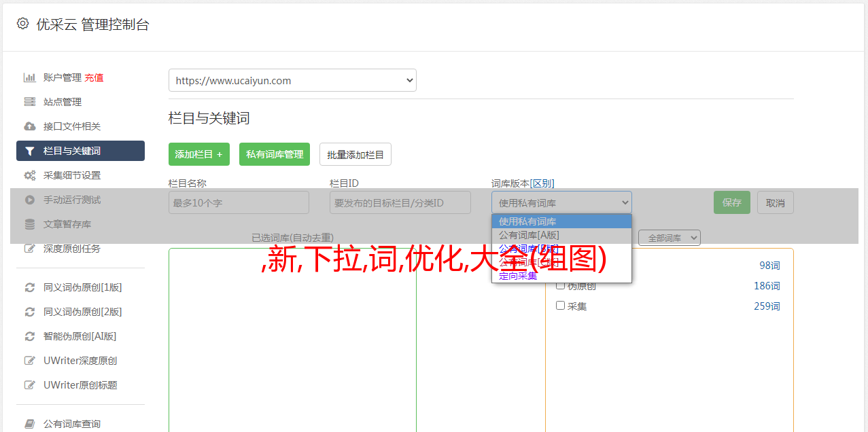868x432 pixels.
Task: Open 深度原创任务 menu item
Action: click(x=72, y=249)
